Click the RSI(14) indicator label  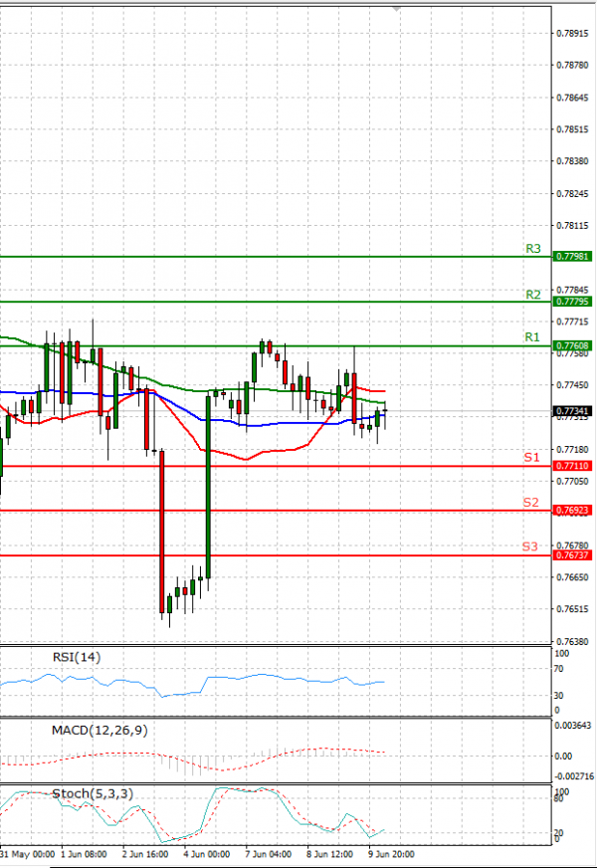pos(77,658)
